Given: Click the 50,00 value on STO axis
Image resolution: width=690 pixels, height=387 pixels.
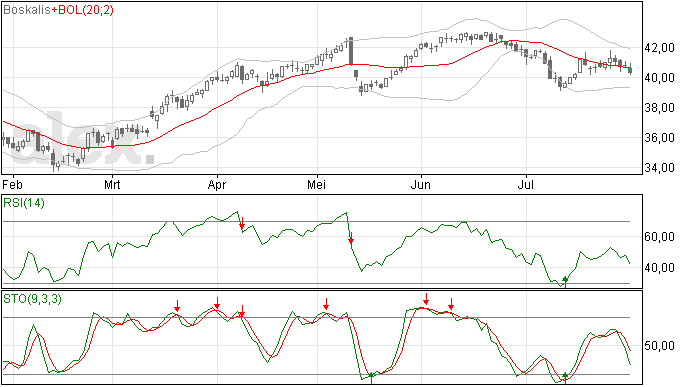Looking at the screenshot, I should pyautogui.click(x=659, y=346).
